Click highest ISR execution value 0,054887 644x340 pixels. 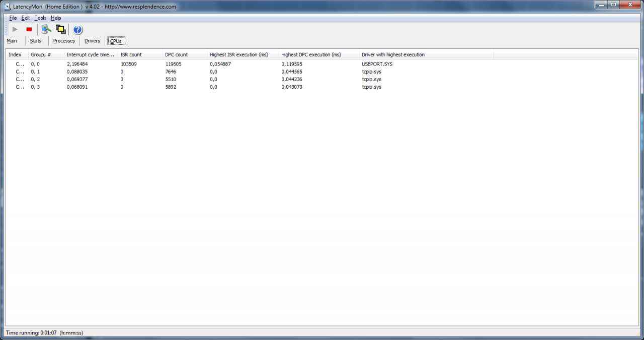point(220,64)
